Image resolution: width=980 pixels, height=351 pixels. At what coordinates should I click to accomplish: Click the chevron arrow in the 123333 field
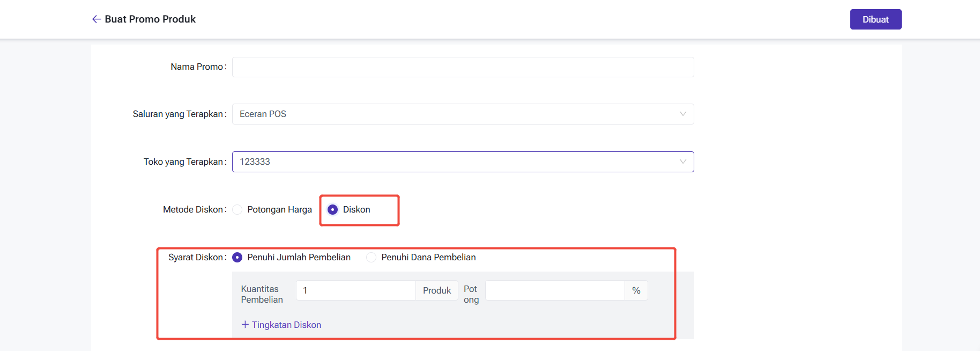point(682,162)
